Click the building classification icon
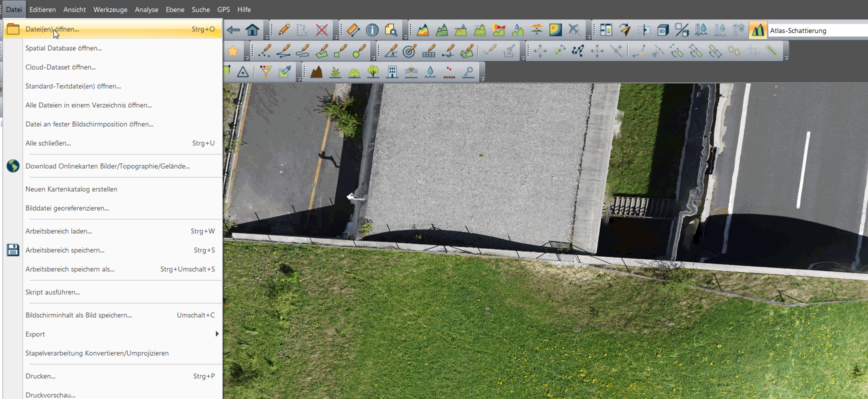The image size is (868, 399). (392, 72)
